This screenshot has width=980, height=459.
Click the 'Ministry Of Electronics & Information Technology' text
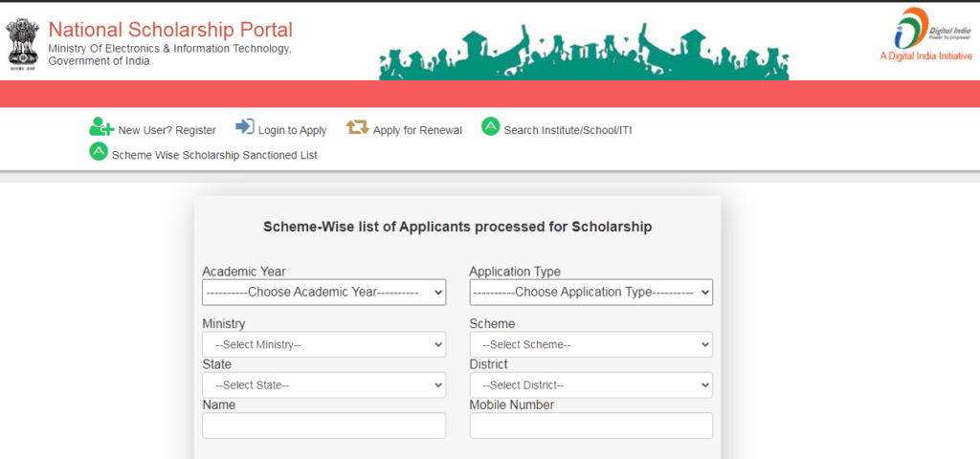[169, 49]
